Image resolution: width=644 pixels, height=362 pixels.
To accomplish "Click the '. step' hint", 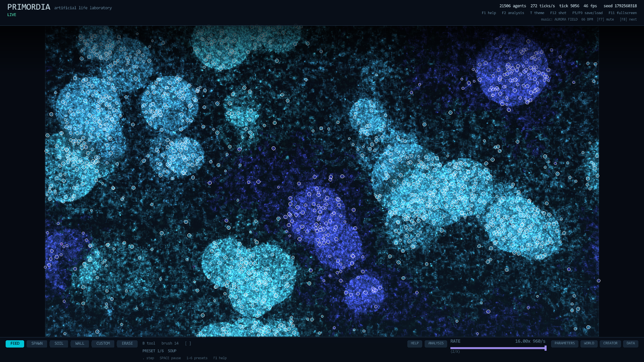I will point(148,358).
